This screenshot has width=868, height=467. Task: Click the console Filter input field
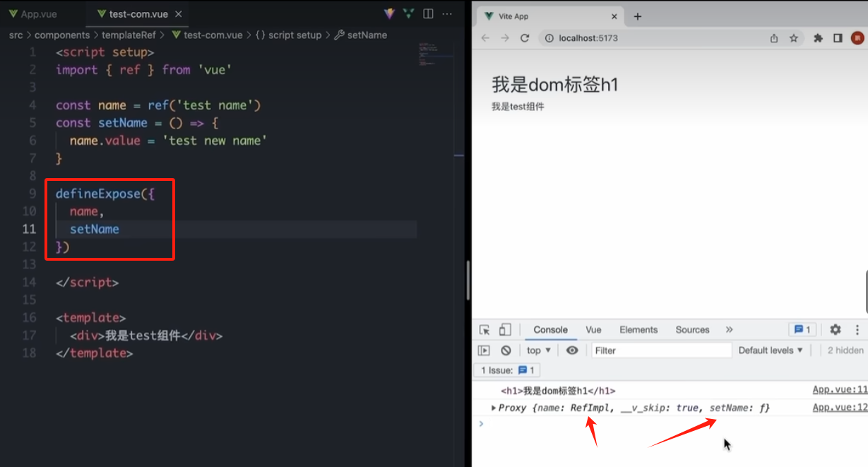660,350
